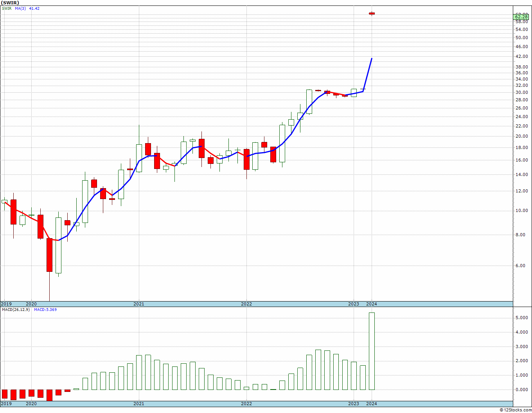
Task: Click the 14.00 price axis label
Action: (x=521, y=175)
